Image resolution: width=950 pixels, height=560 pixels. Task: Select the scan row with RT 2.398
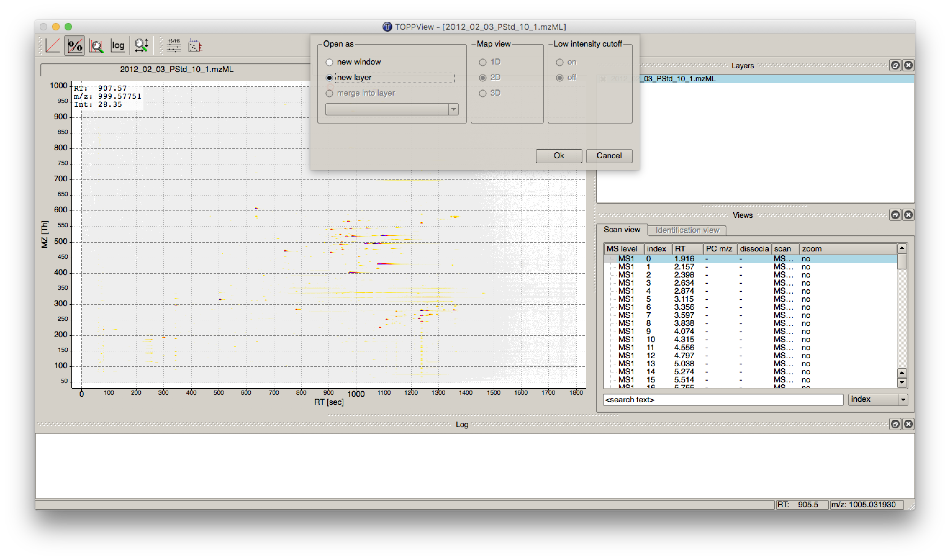pyautogui.click(x=750, y=275)
